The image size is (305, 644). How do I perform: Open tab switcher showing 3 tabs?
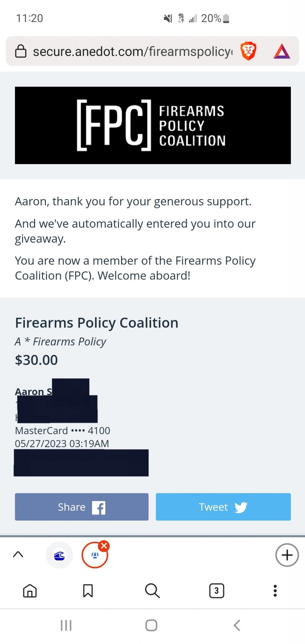[217, 591]
